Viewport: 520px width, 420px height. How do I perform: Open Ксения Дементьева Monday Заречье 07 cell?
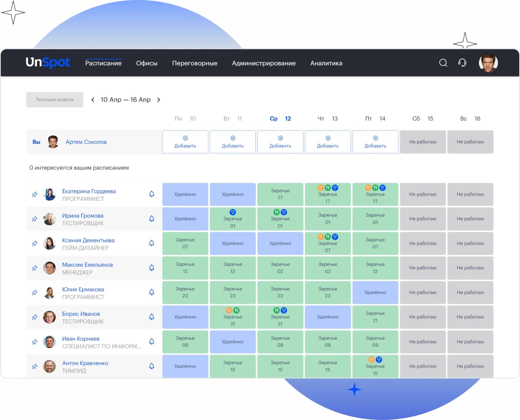click(x=185, y=243)
